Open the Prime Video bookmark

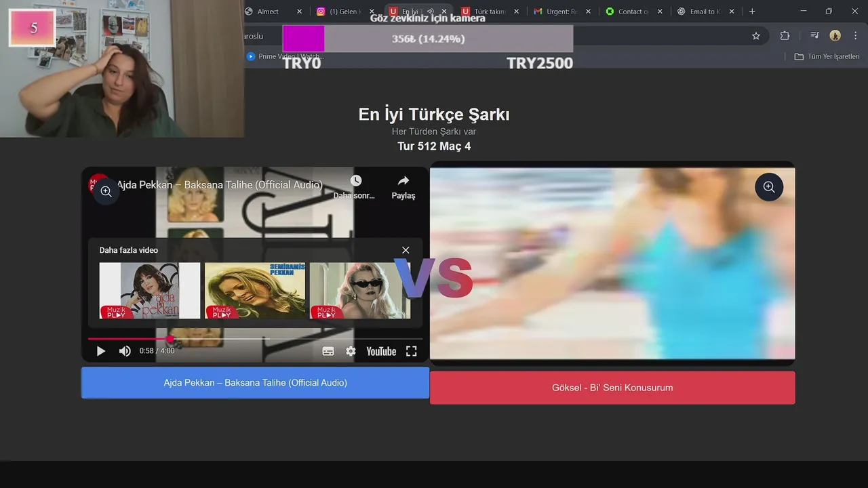(x=285, y=57)
